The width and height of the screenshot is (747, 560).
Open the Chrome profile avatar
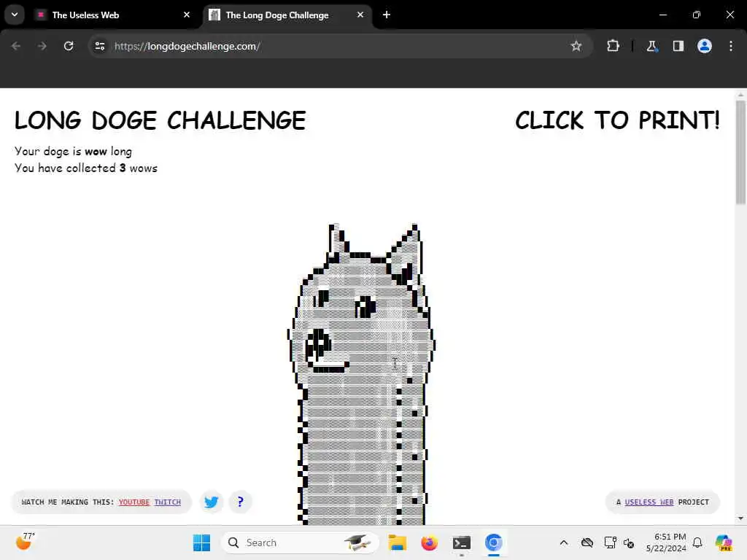tap(705, 46)
